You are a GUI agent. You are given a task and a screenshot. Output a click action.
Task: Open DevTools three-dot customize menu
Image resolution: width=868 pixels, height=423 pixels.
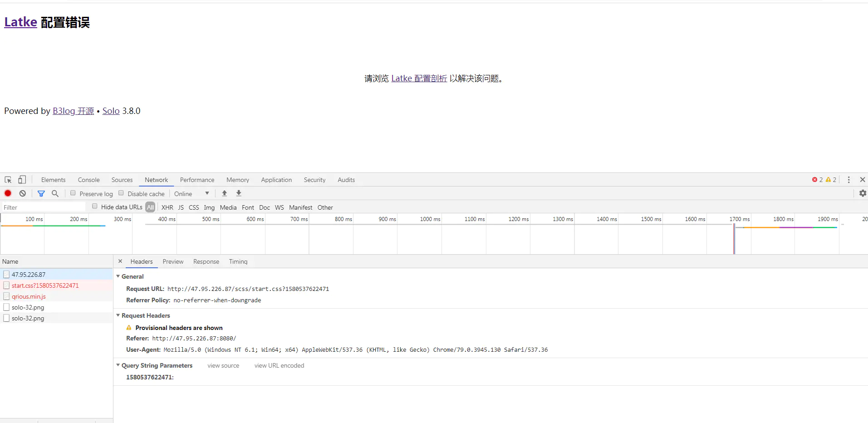coord(848,180)
